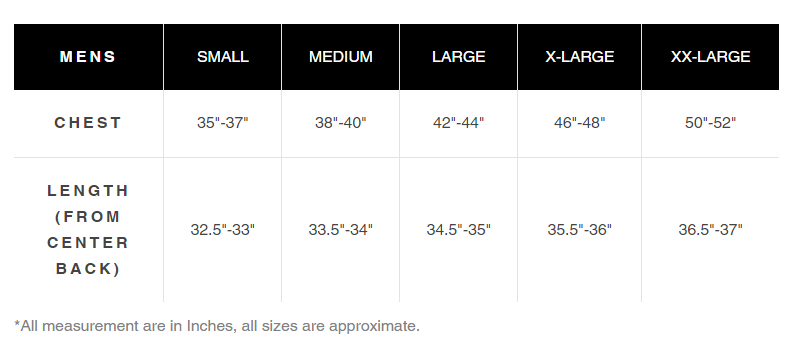
Task: Click the LARGE column header
Action: pos(459,57)
